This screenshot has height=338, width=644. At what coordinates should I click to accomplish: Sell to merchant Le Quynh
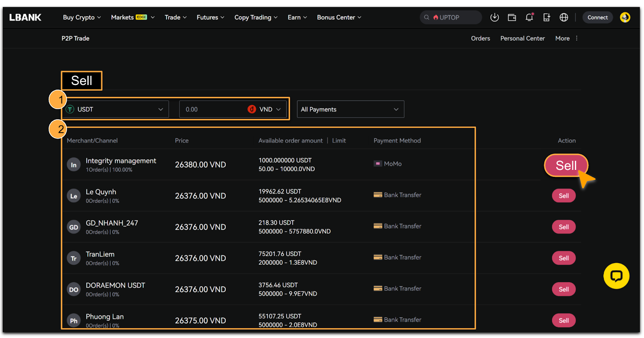pos(563,196)
